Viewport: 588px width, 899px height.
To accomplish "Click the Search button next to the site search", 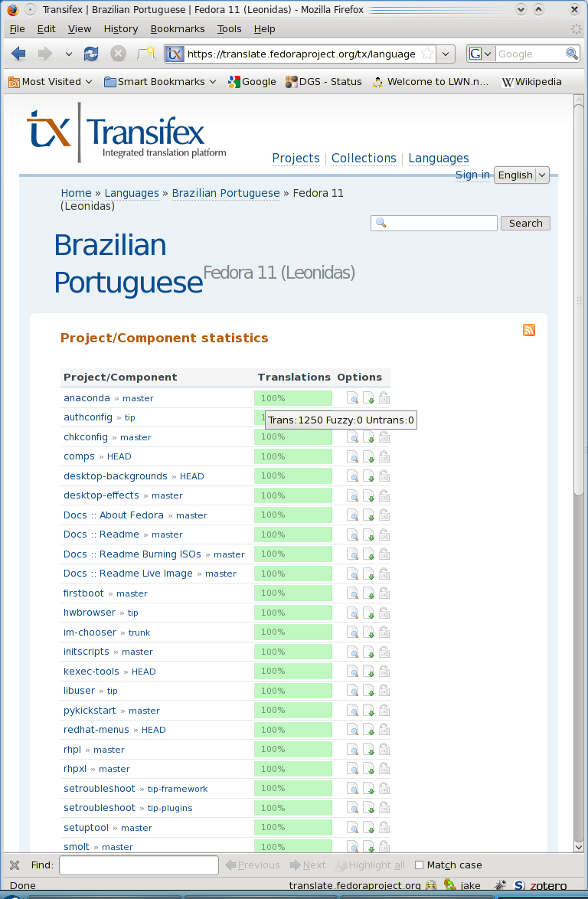I will point(525,223).
